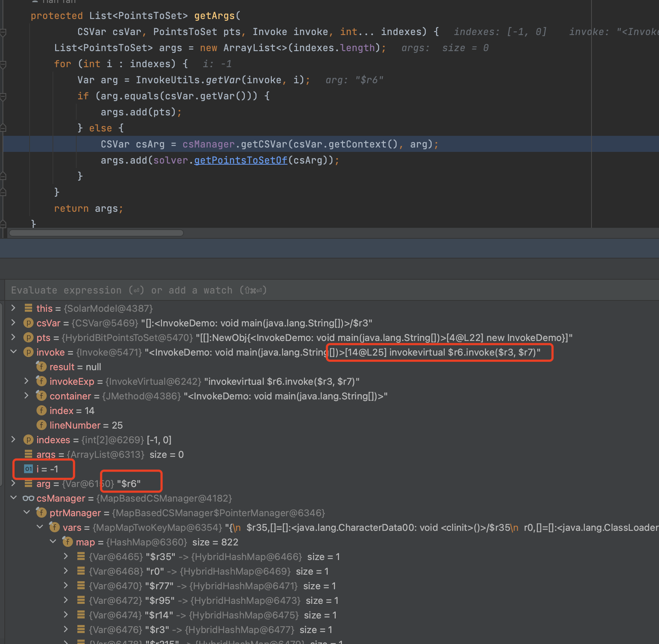Expand the 'this' SolarModel node
Screen dimensions: 659x644
coord(14,308)
